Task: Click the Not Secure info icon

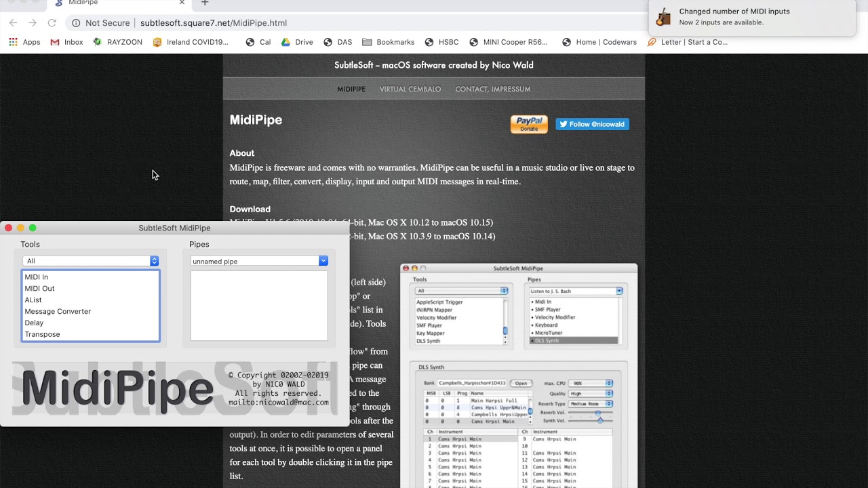Action: tap(76, 23)
